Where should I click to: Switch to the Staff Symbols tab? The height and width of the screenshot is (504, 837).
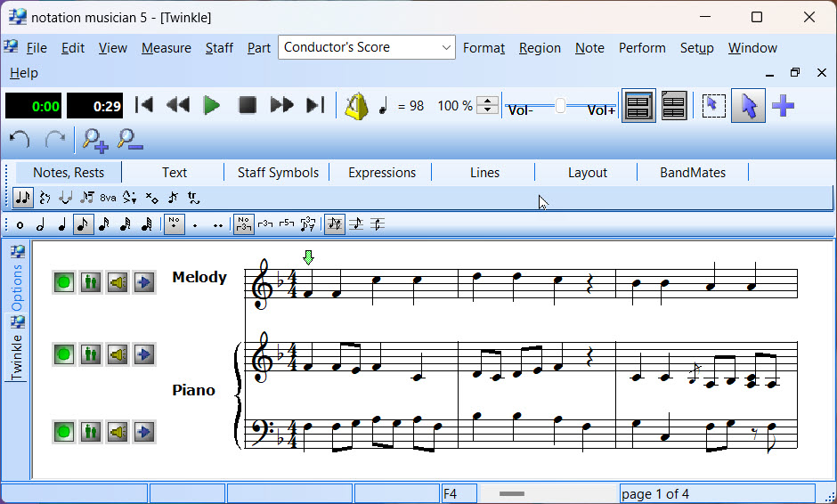(x=278, y=173)
